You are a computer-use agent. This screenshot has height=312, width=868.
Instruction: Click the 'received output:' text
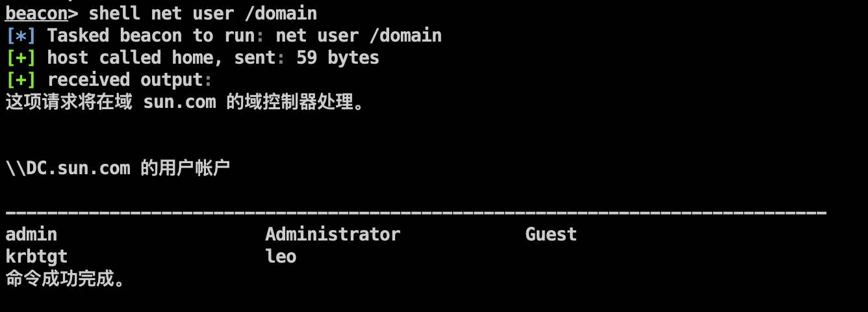tap(130, 79)
